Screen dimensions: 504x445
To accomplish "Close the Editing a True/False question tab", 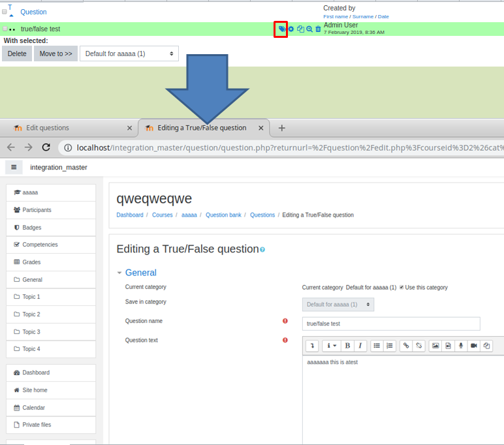I will 261,128.
